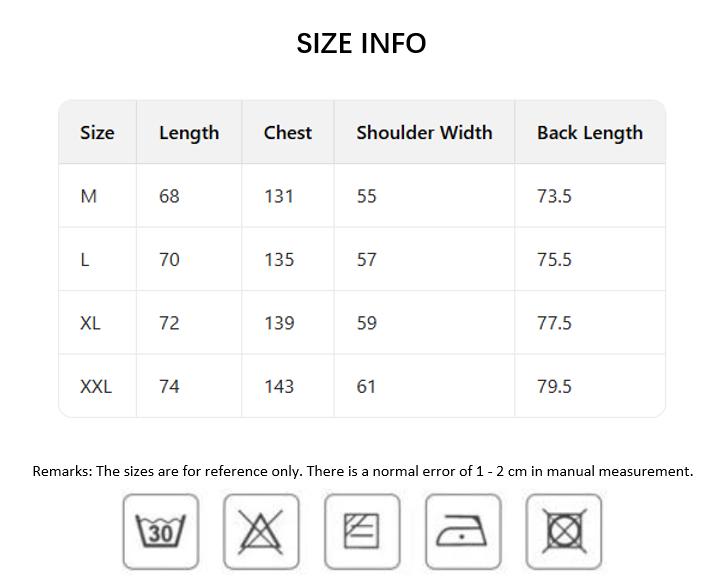Click the 30-degree wash care icon
The image size is (719, 583).
tap(160, 531)
